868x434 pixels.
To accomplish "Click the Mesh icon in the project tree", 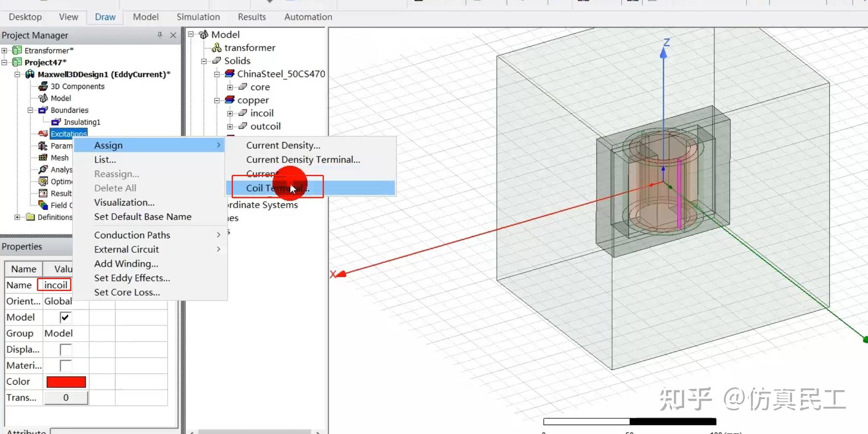I will 43,157.
